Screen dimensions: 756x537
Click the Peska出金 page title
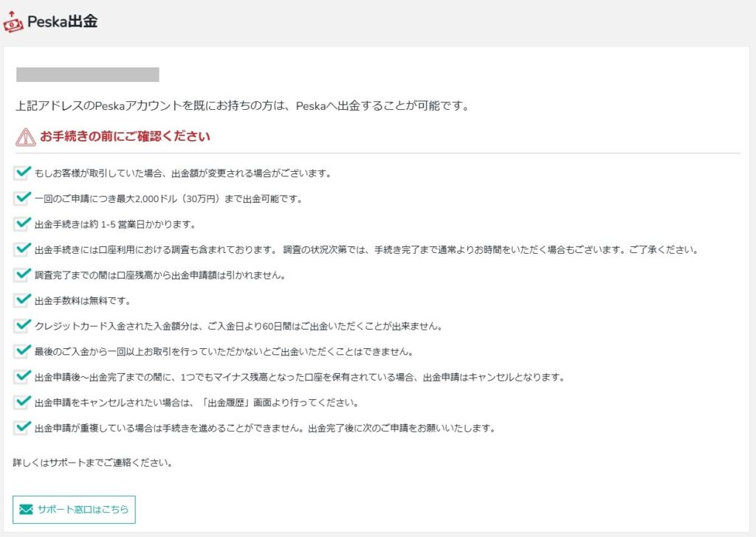(x=62, y=22)
